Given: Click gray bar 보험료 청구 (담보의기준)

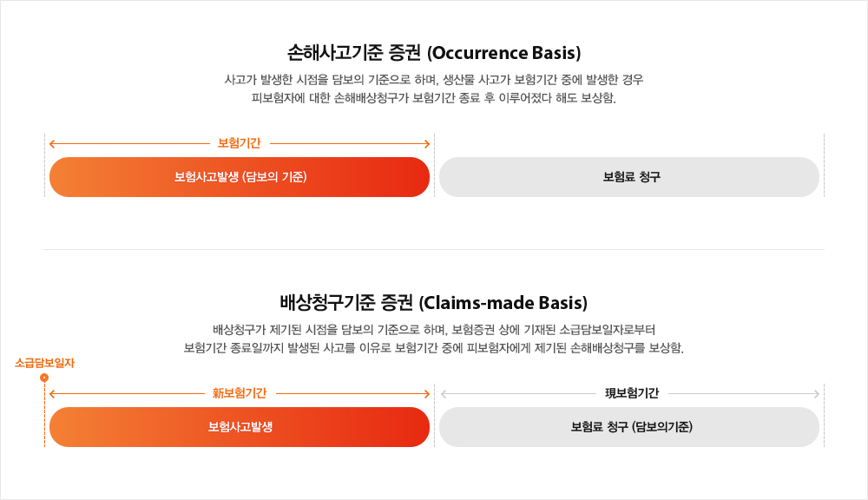Looking at the screenshot, I should pyautogui.click(x=629, y=427).
